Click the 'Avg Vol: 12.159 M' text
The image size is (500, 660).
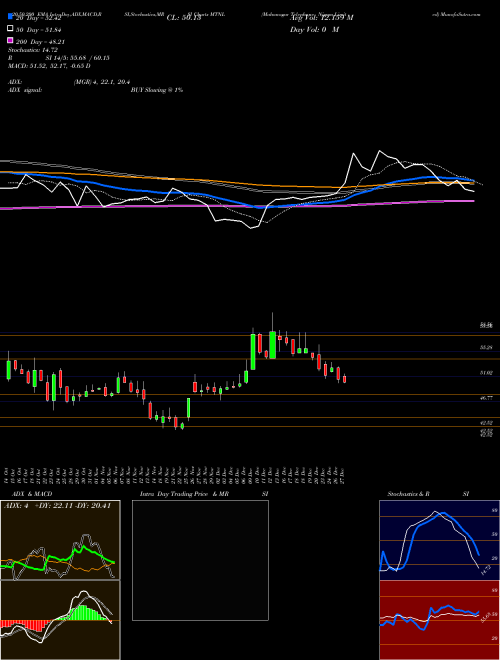[322, 18]
